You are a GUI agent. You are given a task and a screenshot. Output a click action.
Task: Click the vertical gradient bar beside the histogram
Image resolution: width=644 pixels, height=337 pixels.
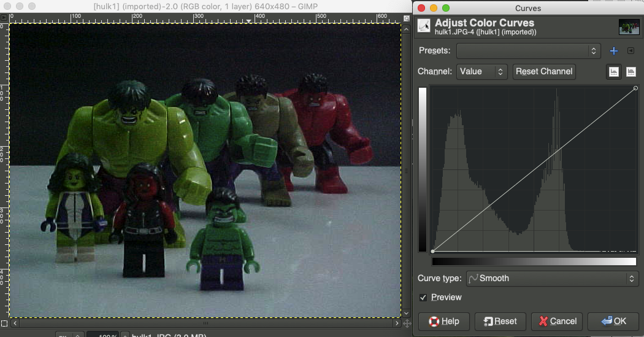coord(422,169)
